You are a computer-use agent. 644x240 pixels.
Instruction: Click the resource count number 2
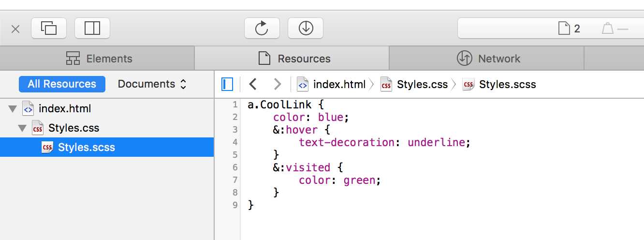tap(577, 29)
